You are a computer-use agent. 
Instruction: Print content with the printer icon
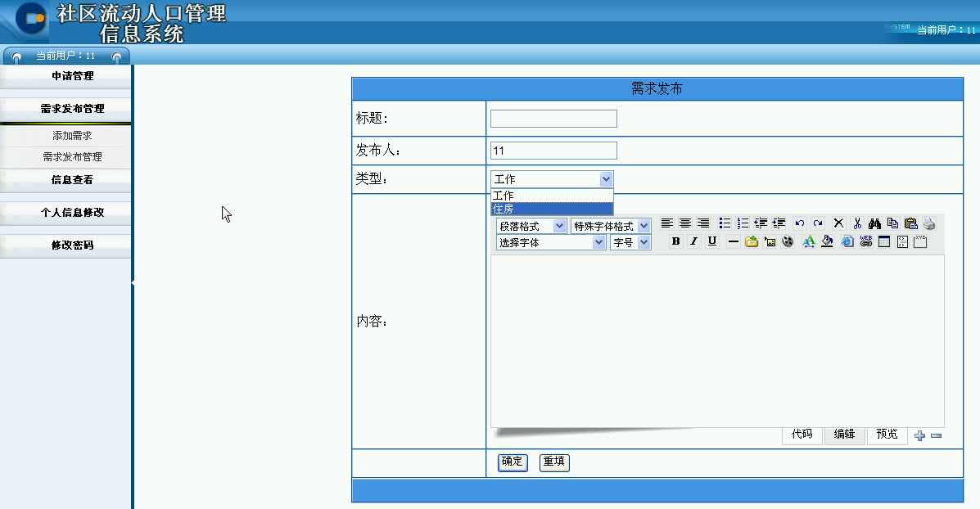pos(929,223)
